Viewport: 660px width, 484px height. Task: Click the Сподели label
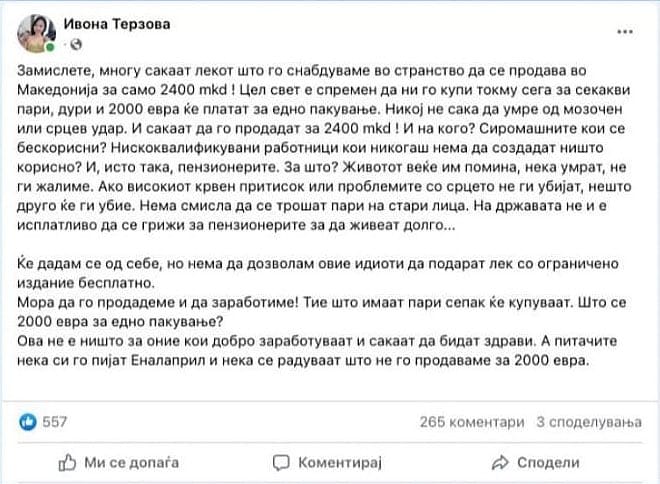click(x=548, y=463)
